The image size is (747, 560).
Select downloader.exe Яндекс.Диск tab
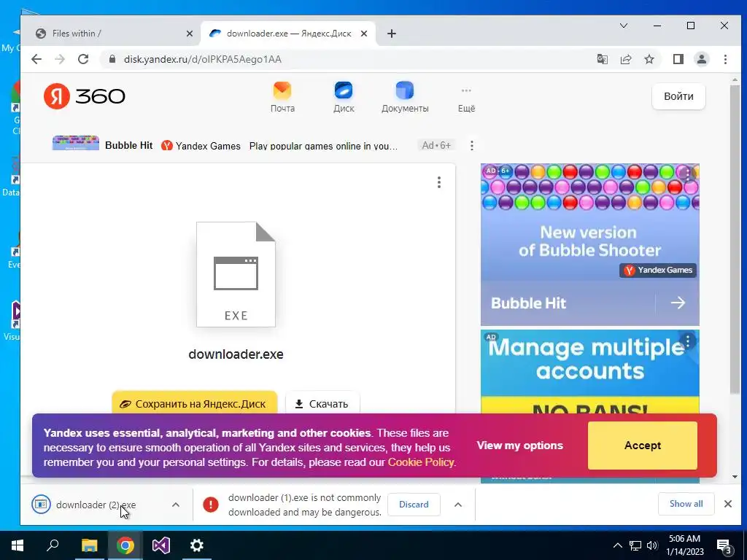[x=289, y=34]
